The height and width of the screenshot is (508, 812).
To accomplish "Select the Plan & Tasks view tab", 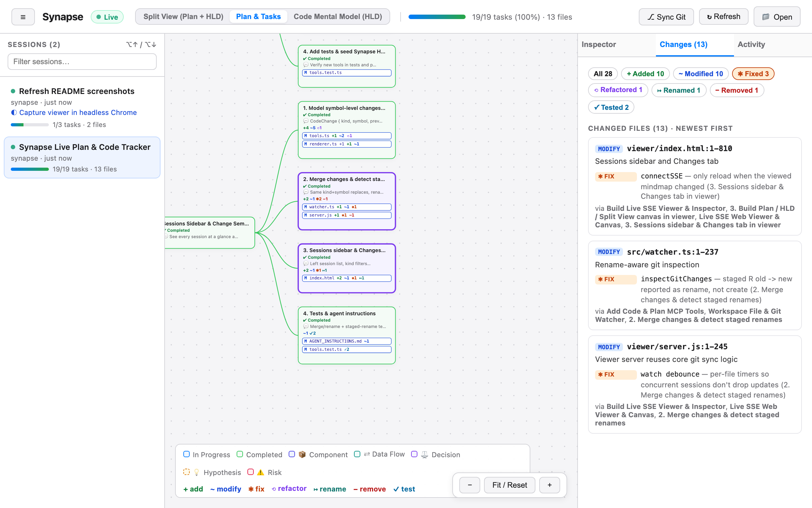I will tap(258, 17).
